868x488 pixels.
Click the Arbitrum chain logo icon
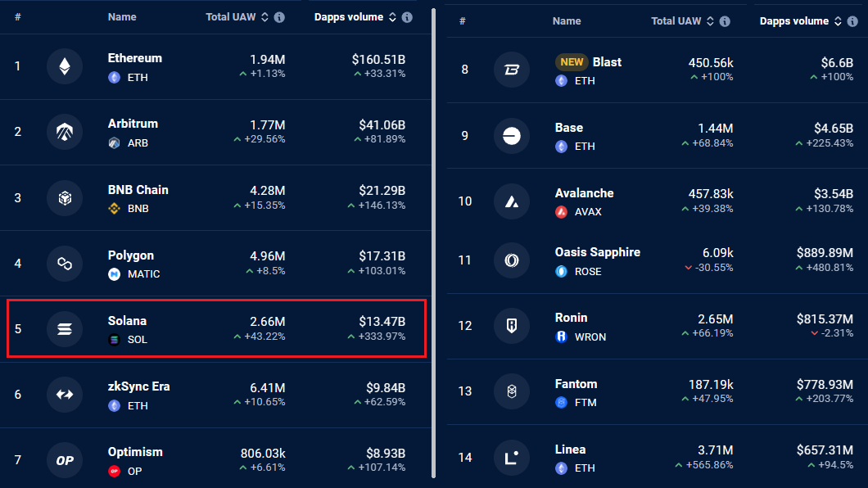[x=65, y=132]
